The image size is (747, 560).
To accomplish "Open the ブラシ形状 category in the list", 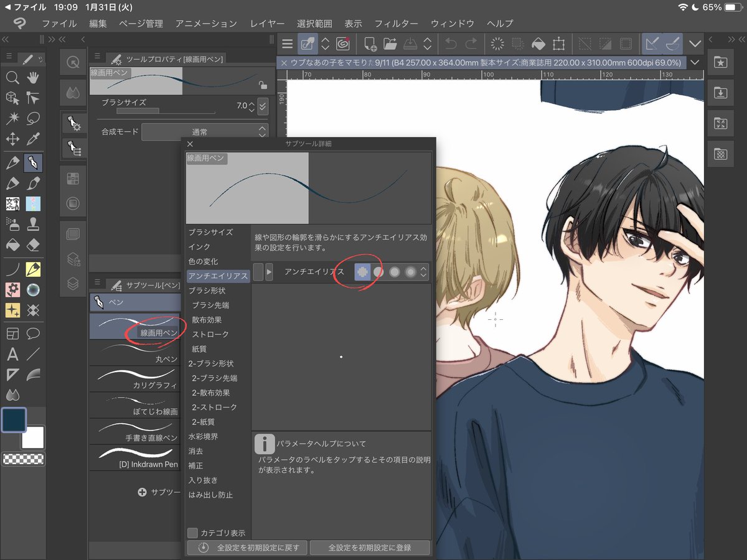I will tap(207, 291).
